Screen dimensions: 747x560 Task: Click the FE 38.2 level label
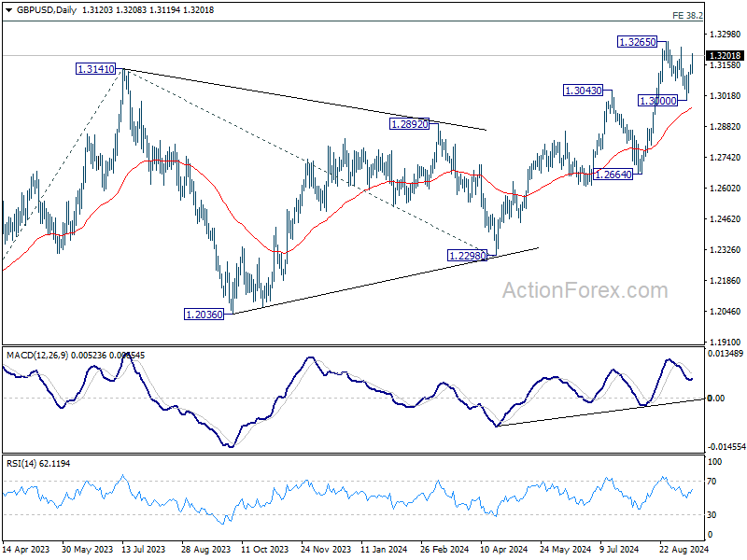point(687,16)
